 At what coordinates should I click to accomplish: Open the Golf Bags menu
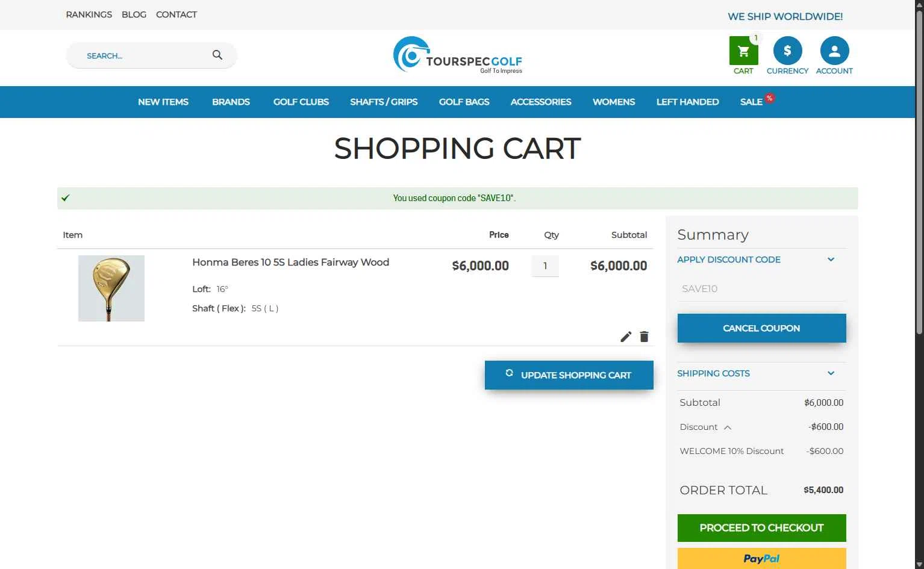pyautogui.click(x=464, y=102)
